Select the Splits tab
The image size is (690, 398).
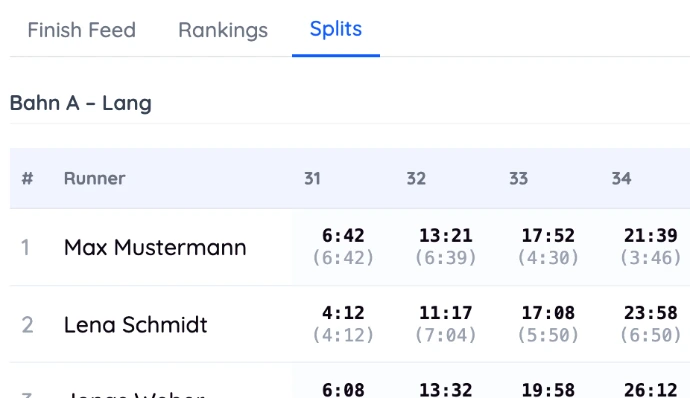[336, 29]
